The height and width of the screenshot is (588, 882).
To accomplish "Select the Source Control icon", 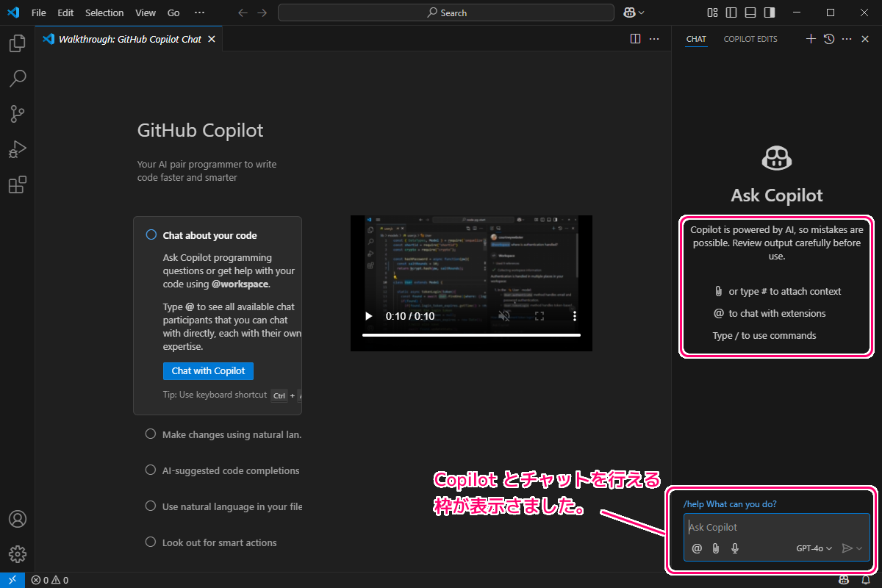I will pos(17,113).
